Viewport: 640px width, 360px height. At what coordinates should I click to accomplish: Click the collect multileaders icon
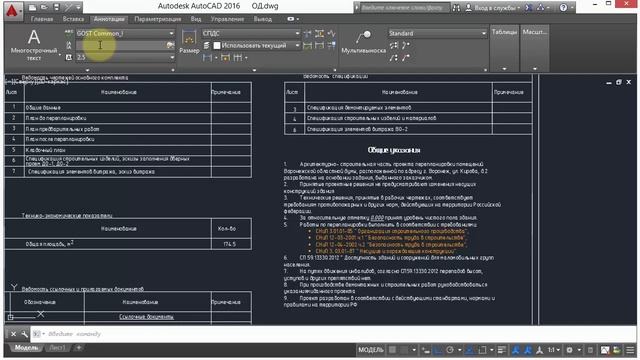click(x=393, y=58)
